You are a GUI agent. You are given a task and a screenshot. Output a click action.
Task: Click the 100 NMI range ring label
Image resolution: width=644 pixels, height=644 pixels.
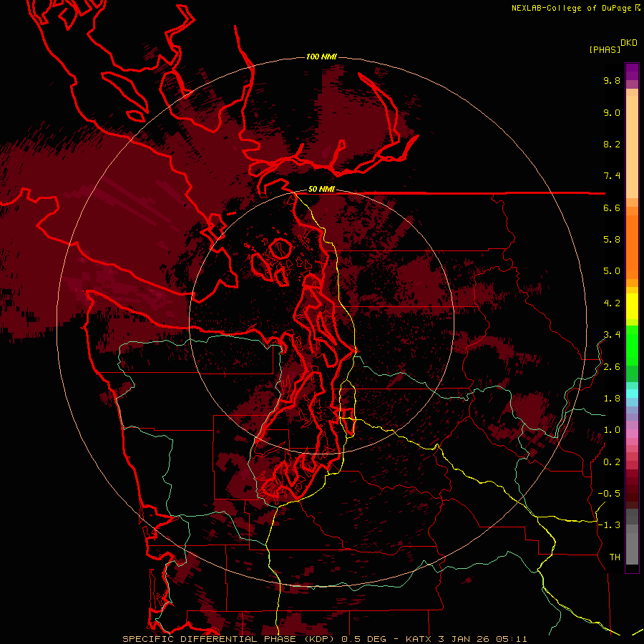click(x=321, y=57)
